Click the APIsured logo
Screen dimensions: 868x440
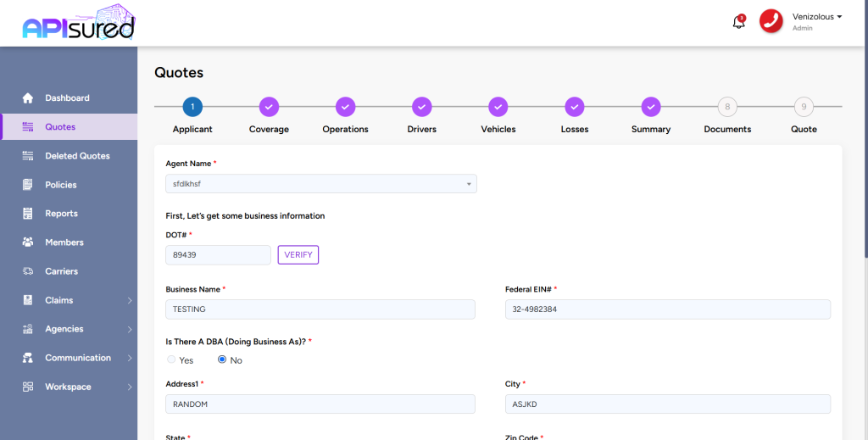[x=79, y=23]
